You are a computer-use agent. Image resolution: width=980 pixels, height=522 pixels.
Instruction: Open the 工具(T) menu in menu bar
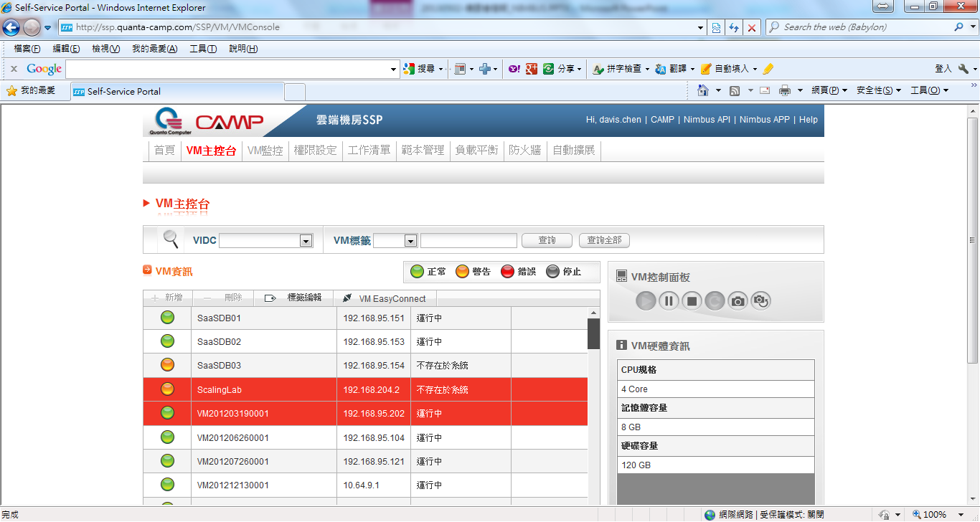coord(203,49)
